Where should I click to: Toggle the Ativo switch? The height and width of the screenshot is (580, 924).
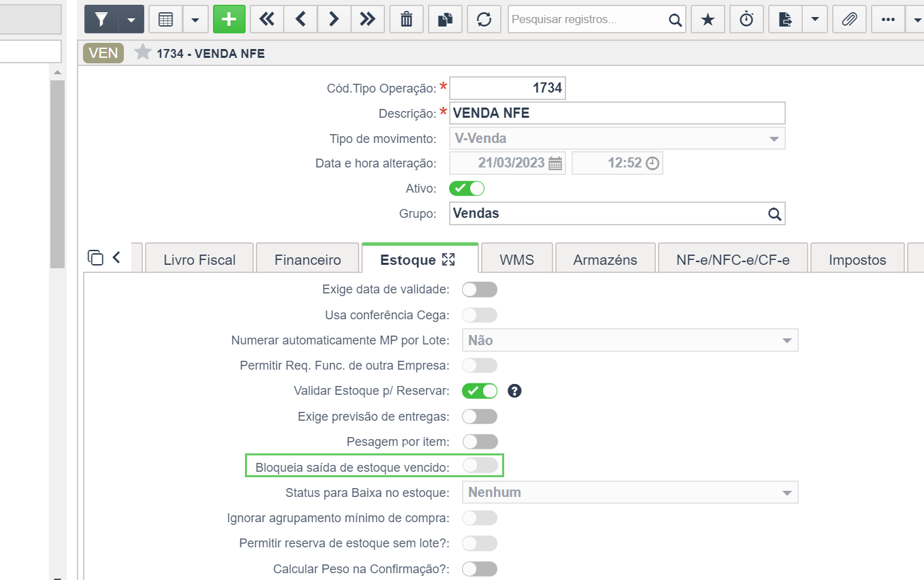(x=467, y=188)
